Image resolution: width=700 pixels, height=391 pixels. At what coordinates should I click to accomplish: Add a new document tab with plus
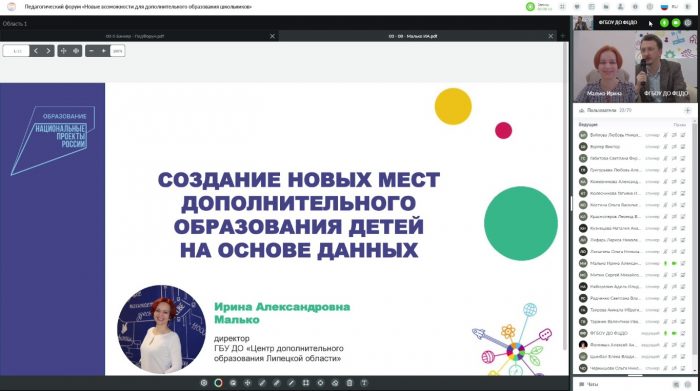(562, 36)
